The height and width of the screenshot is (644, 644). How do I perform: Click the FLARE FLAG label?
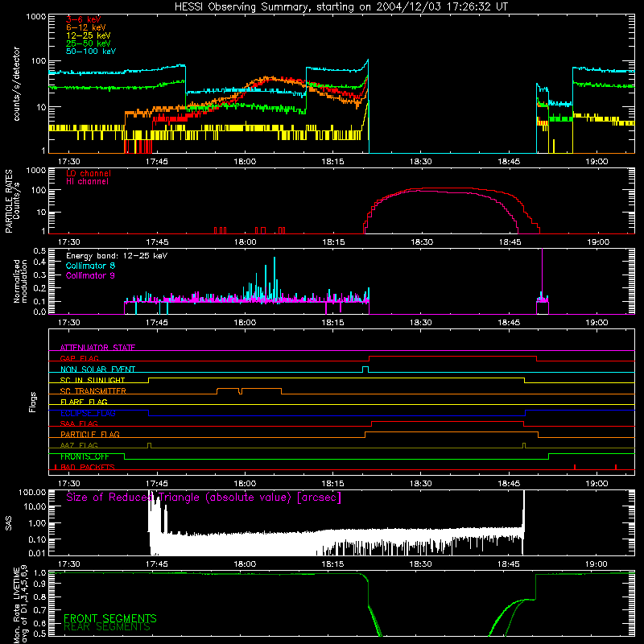coord(84,402)
